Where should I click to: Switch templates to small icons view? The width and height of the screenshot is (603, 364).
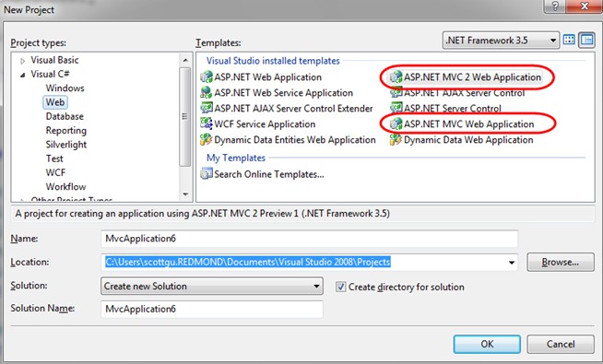tap(586, 40)
